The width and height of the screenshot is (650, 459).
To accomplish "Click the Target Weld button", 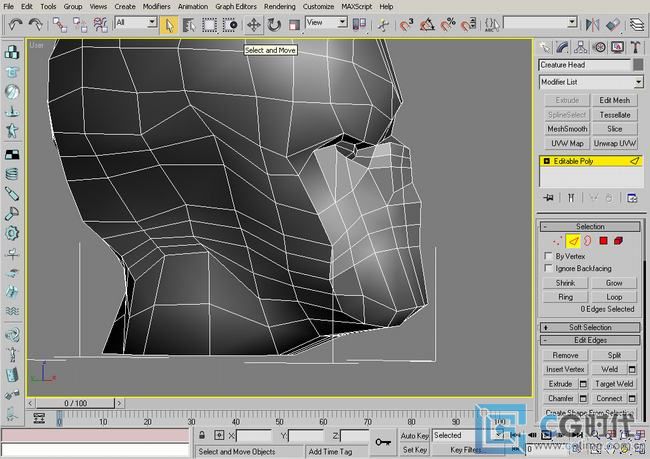I will (614, 384).
